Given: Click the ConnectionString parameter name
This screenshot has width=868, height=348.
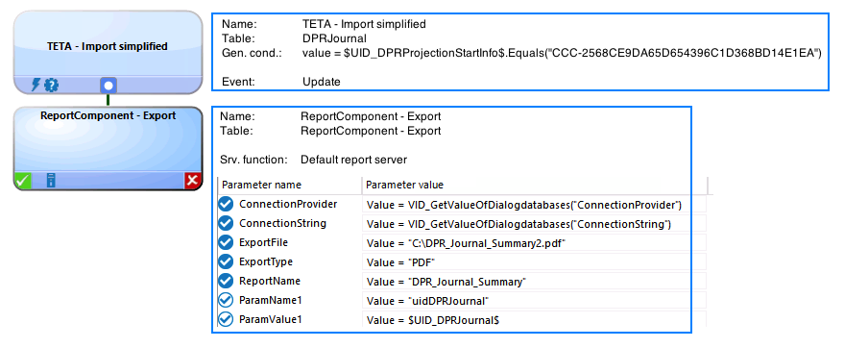Looking at the screenshot, I should point(282,223).
